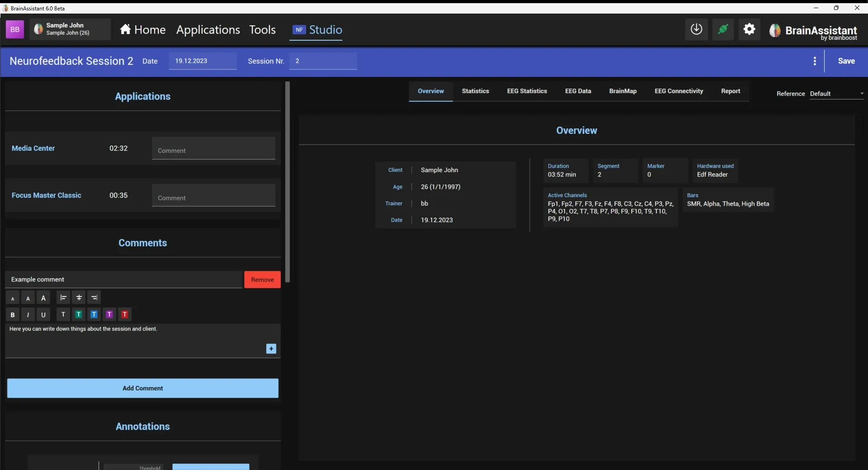This screenshot has width=868, height=470.
Task: Align comment text left
Action: (63, 298)
